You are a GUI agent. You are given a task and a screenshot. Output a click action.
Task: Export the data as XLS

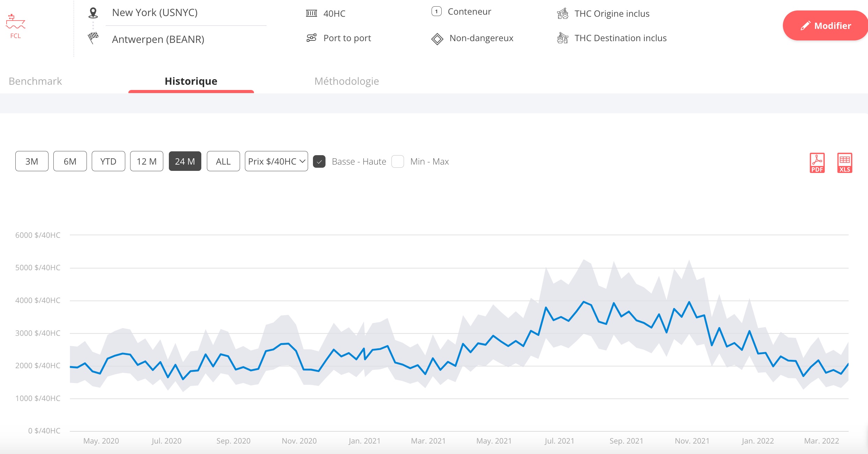click(x=845, y=163)
